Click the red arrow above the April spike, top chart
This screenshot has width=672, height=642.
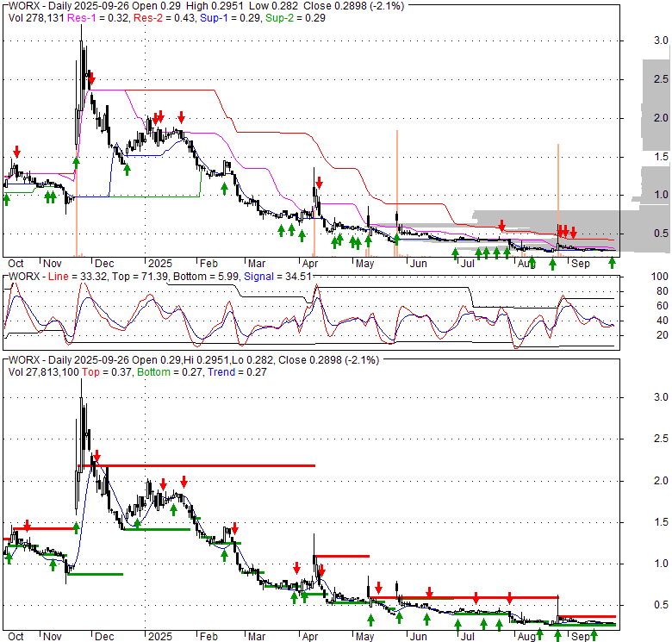(x=319, y=182)
